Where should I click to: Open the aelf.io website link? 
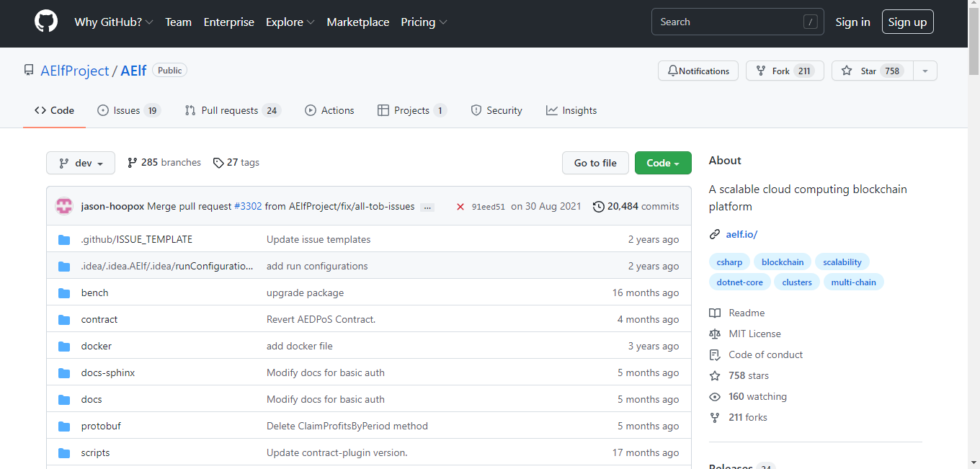[x=741, y=234]
